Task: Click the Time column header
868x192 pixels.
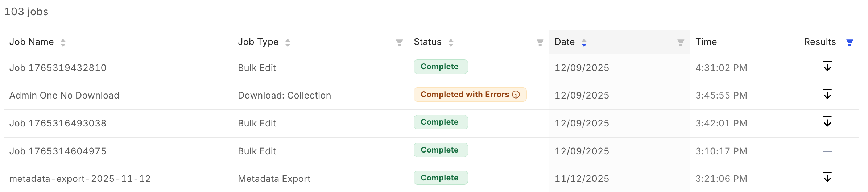Action: coord(706,42)
